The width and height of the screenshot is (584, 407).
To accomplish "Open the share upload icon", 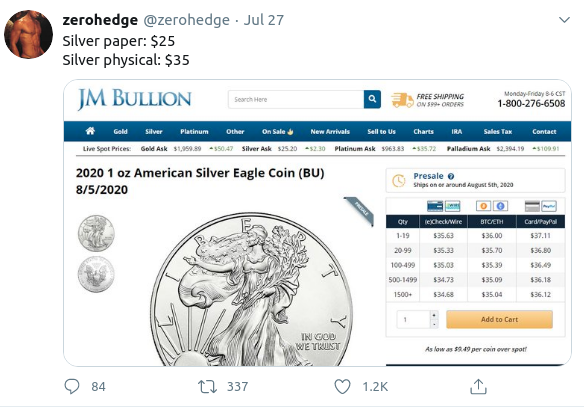I will pyautogui.click(x=478, y=387).
